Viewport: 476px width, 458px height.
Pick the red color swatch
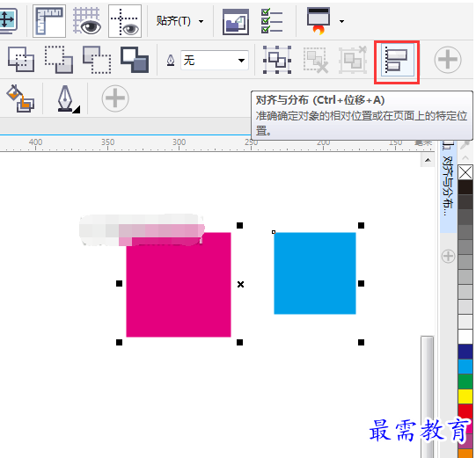(465, 411)
